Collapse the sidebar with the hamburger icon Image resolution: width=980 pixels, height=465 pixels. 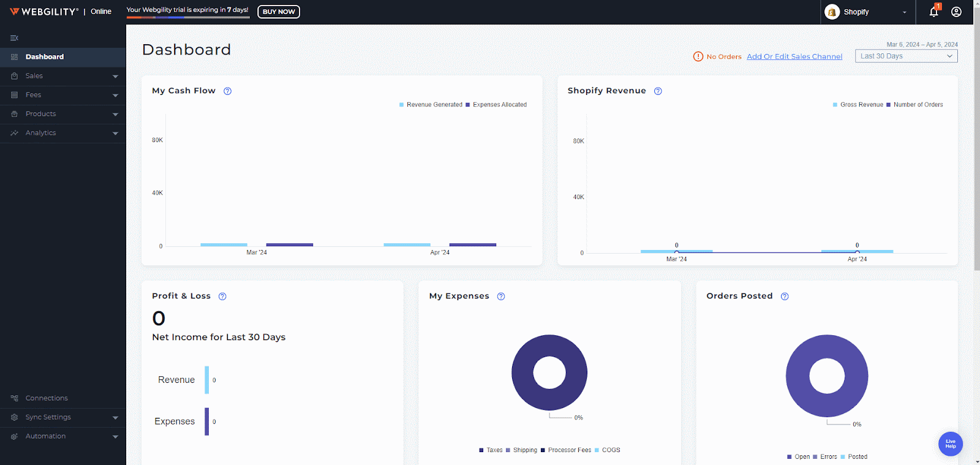[14, 38]
